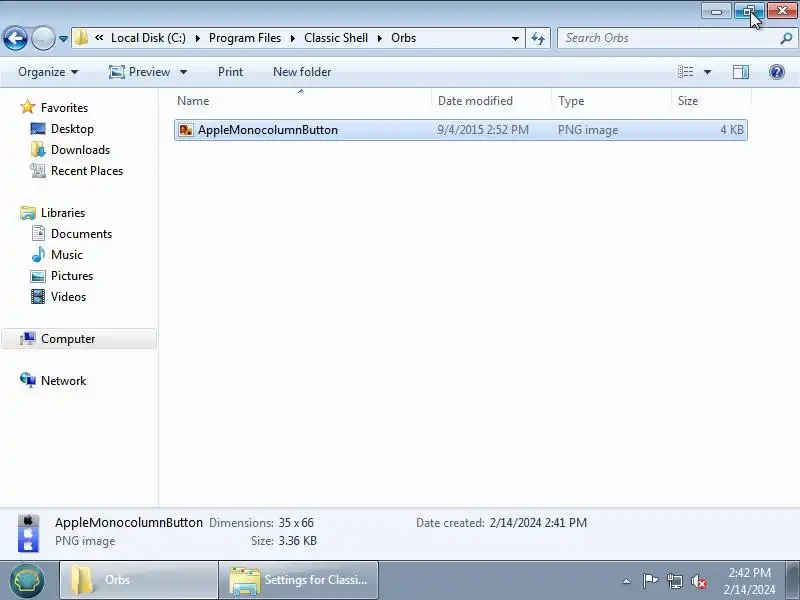
Task: Open the Documents library
Action: point(81,233)
